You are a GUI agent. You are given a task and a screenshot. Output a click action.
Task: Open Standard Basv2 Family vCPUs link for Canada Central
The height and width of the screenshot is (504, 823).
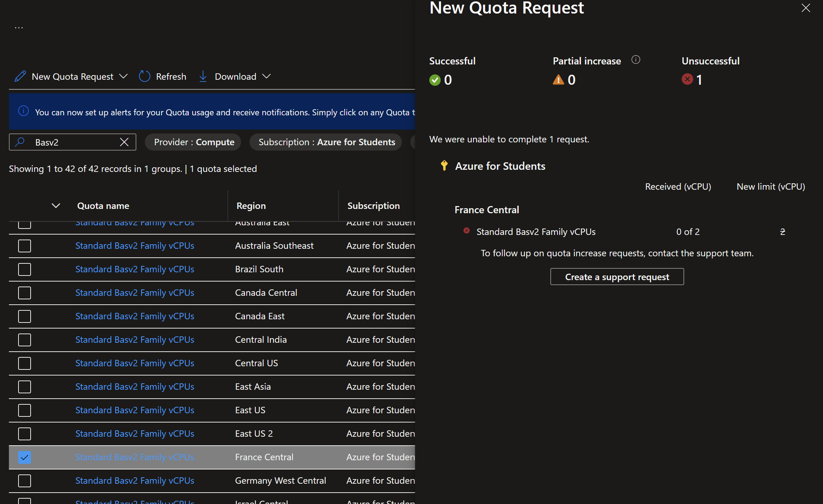click(135, 293)
